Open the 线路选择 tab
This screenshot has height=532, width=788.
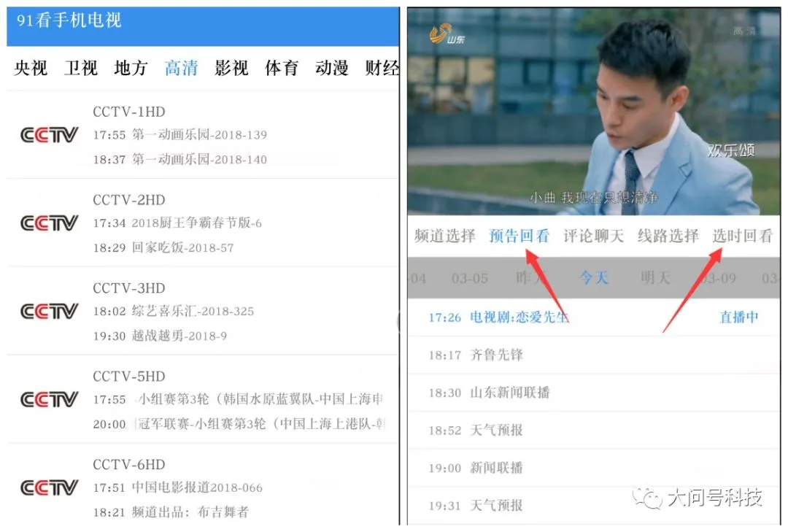[x=668, y=235]
